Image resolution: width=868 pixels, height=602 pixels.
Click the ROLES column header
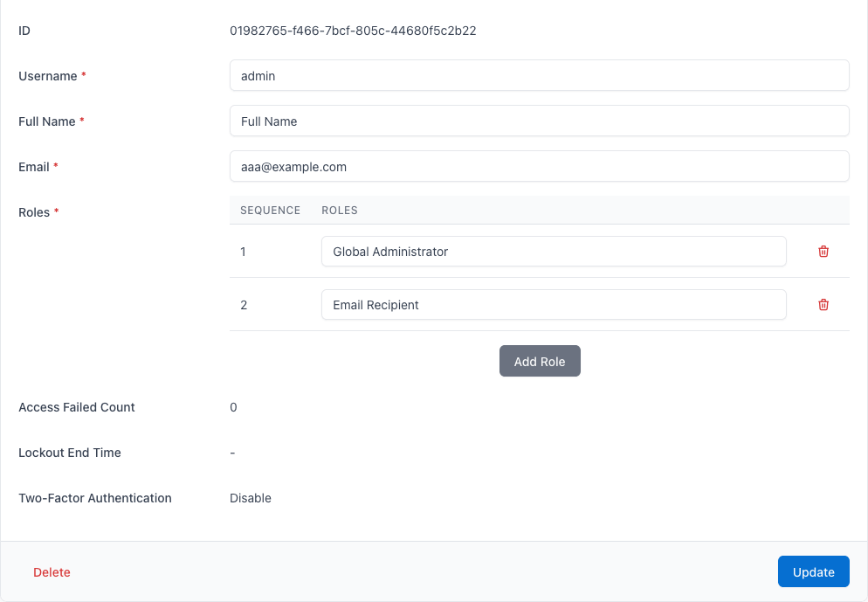[339, 210]
